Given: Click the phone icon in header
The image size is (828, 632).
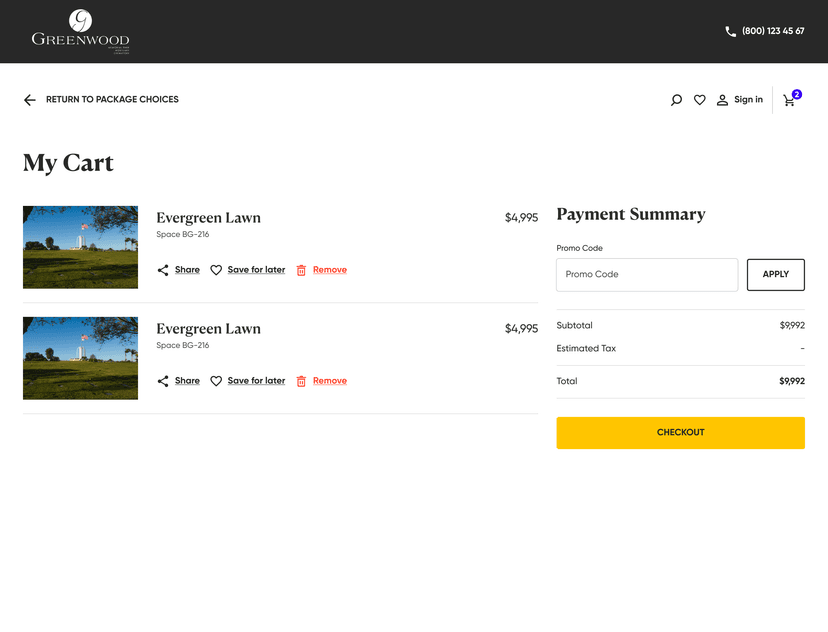Looking at the screenshot, I should pyautogui.click(x=730, y=31).
